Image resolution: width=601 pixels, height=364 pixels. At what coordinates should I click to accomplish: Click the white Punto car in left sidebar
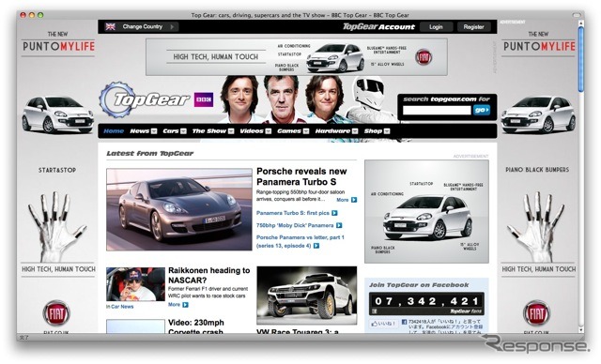57,114
